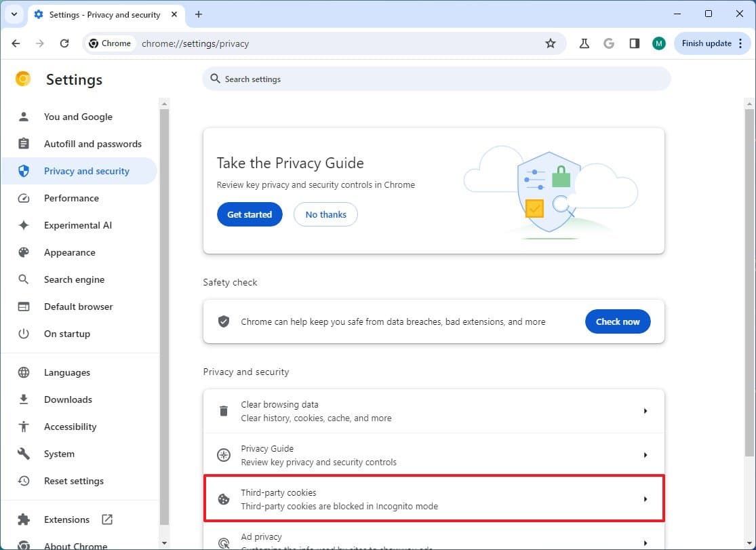Open a new tab with plus button
The image size is (756, 550).
199,14
